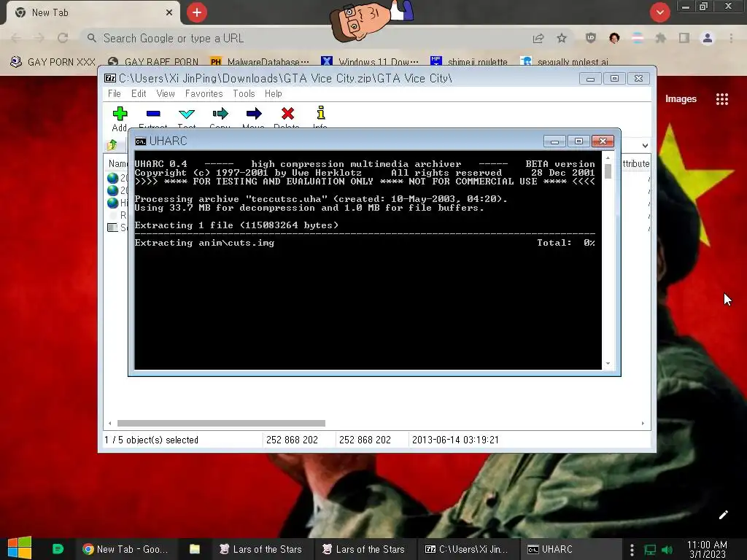
Task: Show hidden tray icons via dots
Action: [x=632, y=550]
